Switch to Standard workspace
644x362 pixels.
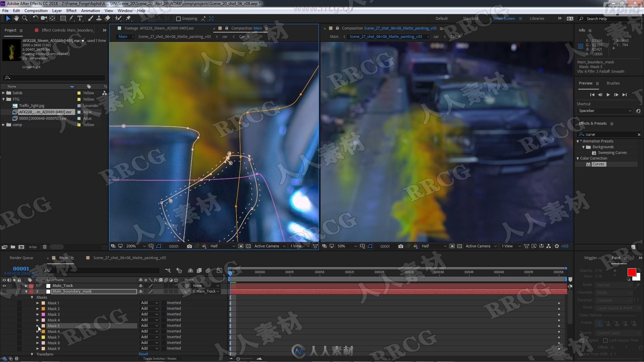click(470, 18)
